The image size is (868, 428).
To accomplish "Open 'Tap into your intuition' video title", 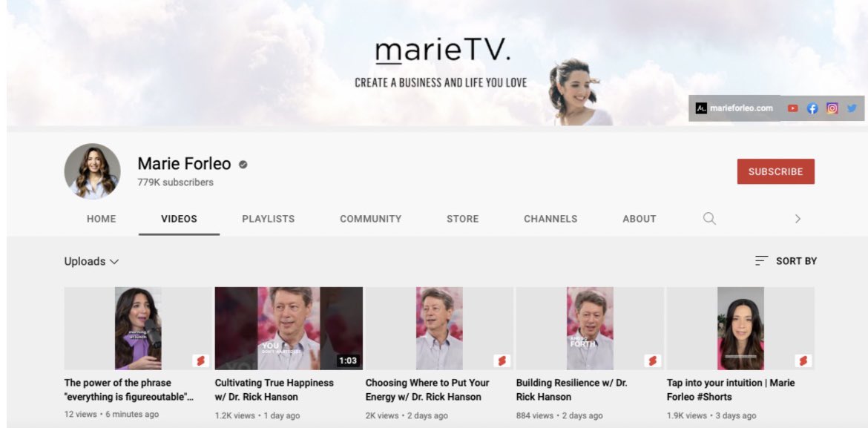I will (x=731, y=389).
